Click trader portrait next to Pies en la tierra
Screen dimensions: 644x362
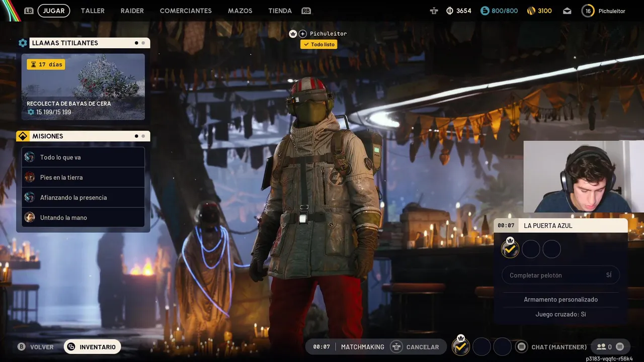coord(30,177)
